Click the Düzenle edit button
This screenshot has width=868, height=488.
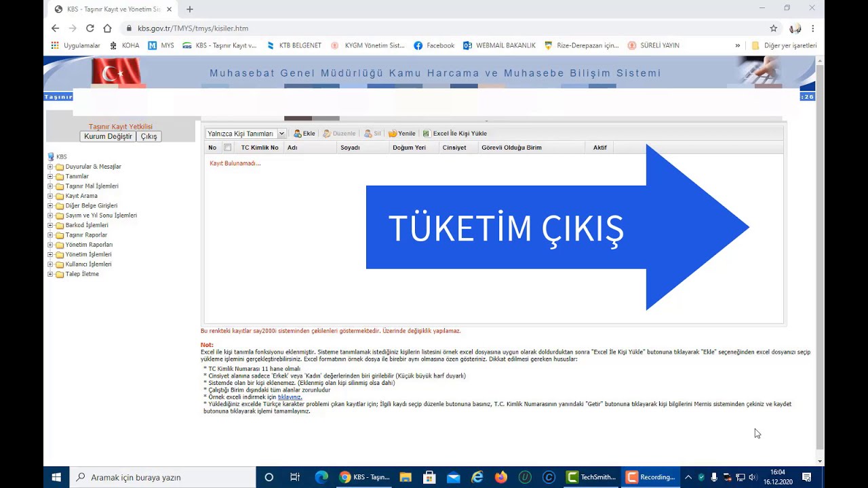coord(339,134)
